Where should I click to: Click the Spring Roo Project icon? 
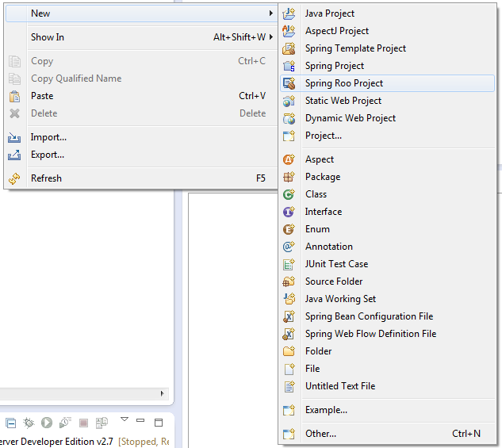289,83
